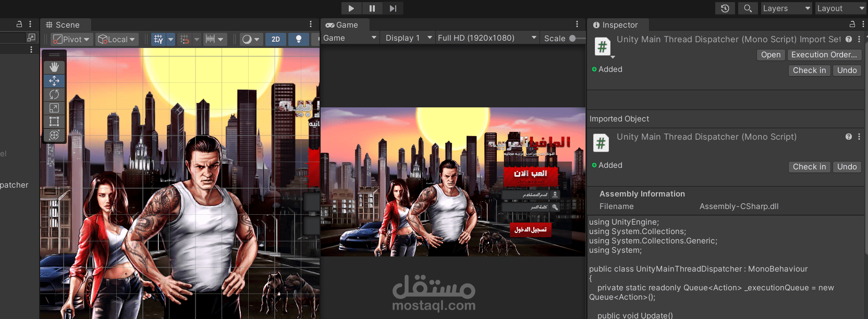Toggle the left panel lock
Screen dimensions: 868x319
point(19,24)
